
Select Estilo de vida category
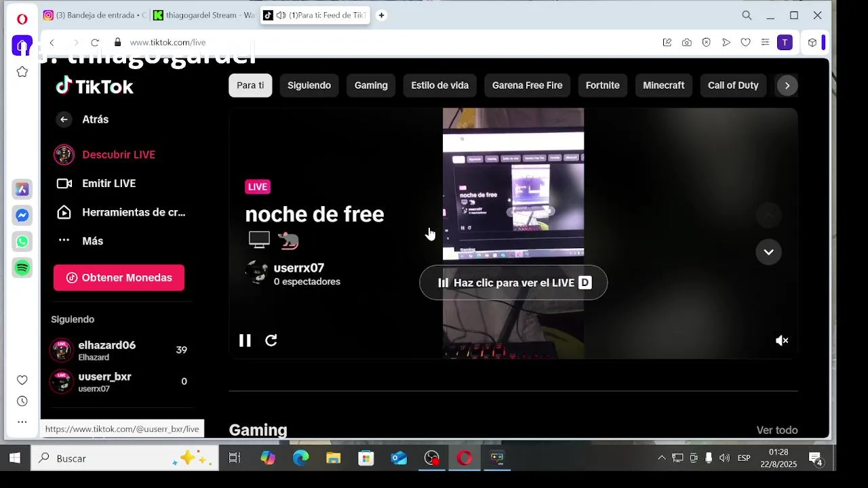click(439, 85)
